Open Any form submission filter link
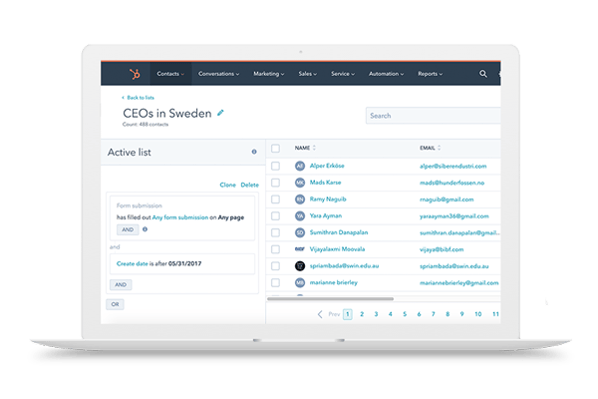This screenshot has width=598, height=399. pos(180,217)
